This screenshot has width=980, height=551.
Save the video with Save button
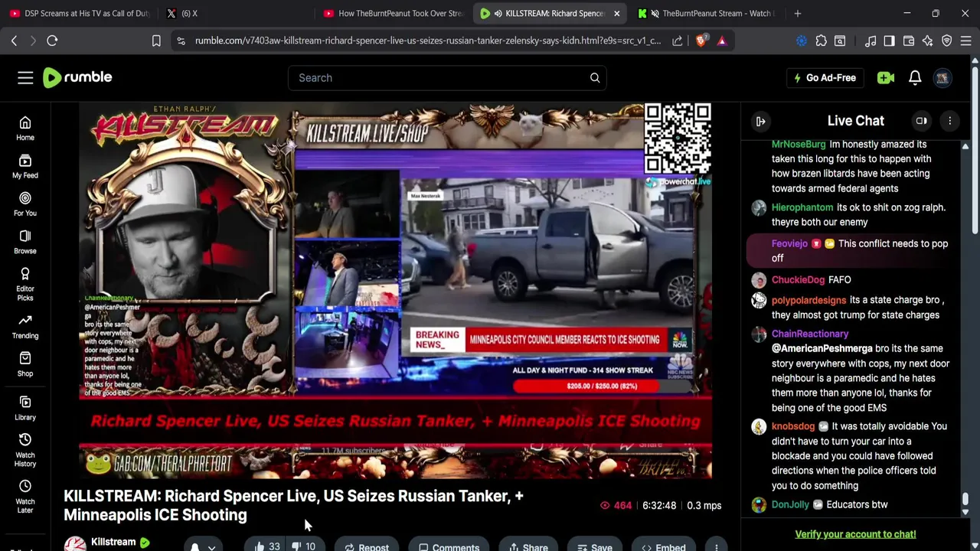594,546
